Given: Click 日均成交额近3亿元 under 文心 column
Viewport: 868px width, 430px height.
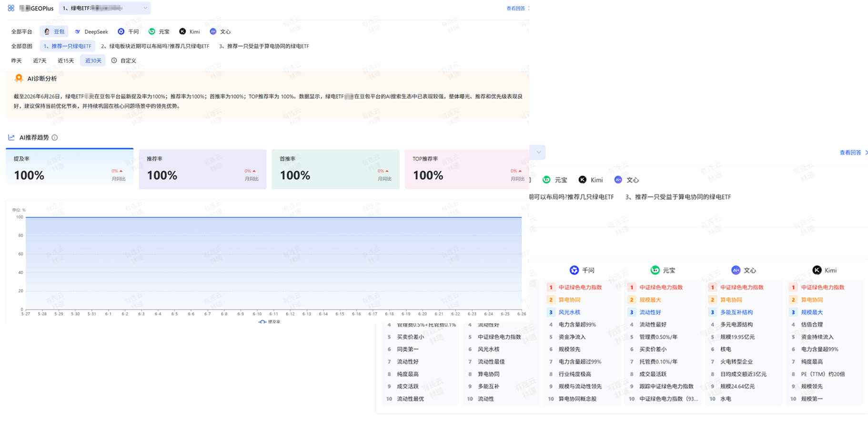Looking at the screenshot, I should [x=743, y=374].
